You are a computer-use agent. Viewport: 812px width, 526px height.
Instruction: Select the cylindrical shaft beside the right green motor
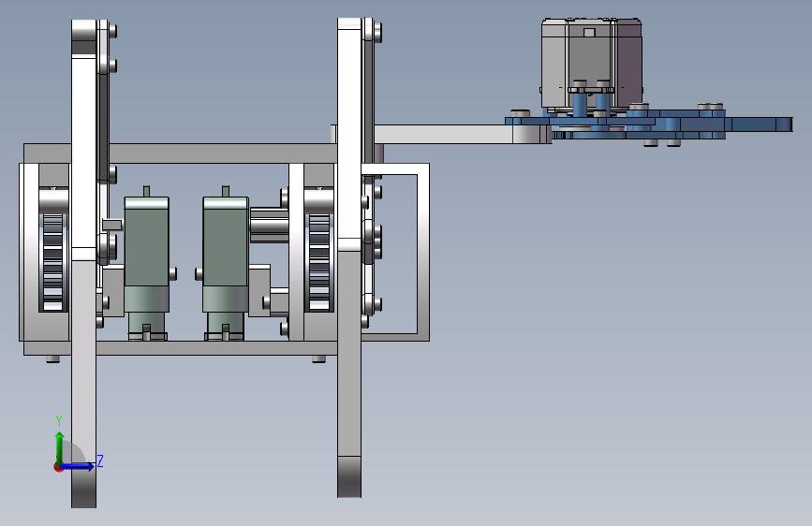point(270,226)
